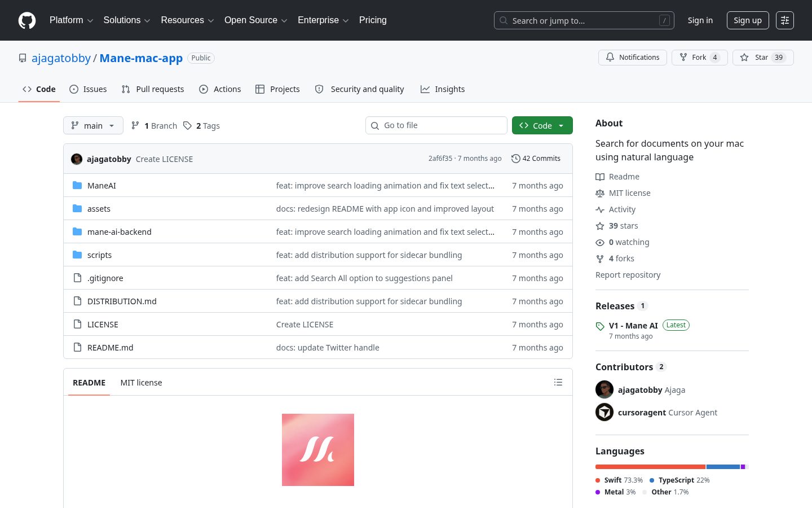The width and height of the screenshot is (812, 508).
Task: Switch to the Insights tab
Action: click(443, 89)
